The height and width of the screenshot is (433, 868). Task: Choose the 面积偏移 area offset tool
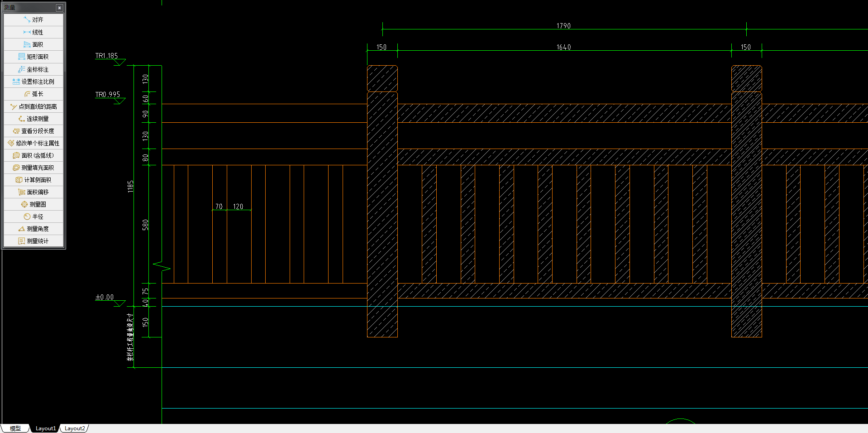pos(33,192)
